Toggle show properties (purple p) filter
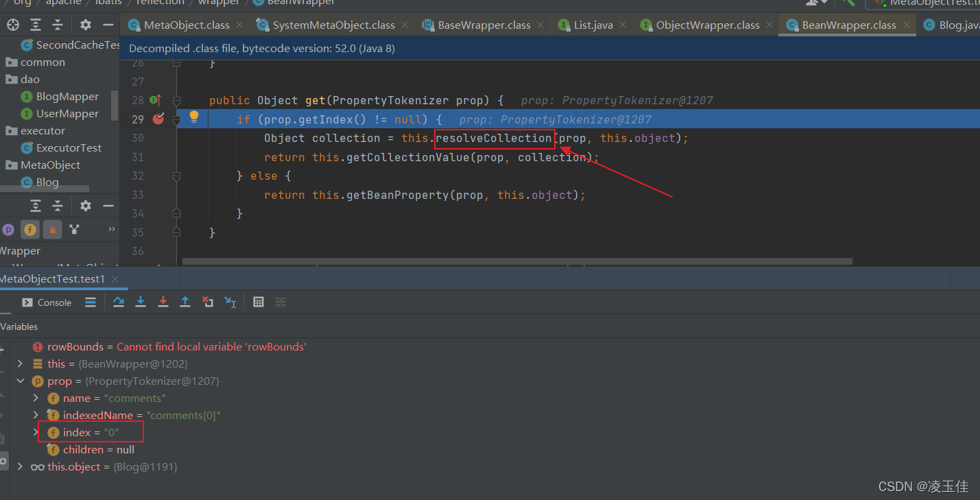Screen dimensions: 980x500 pyautogui.click(x=8, y=230)
